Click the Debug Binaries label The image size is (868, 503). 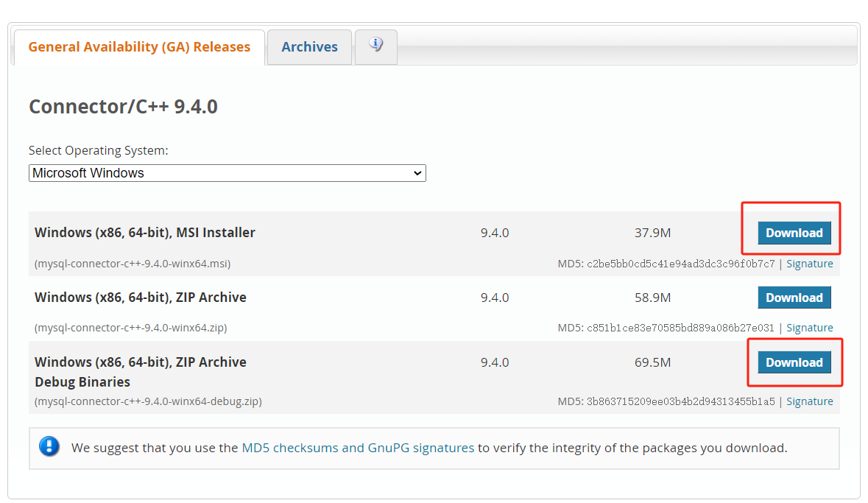82,382
